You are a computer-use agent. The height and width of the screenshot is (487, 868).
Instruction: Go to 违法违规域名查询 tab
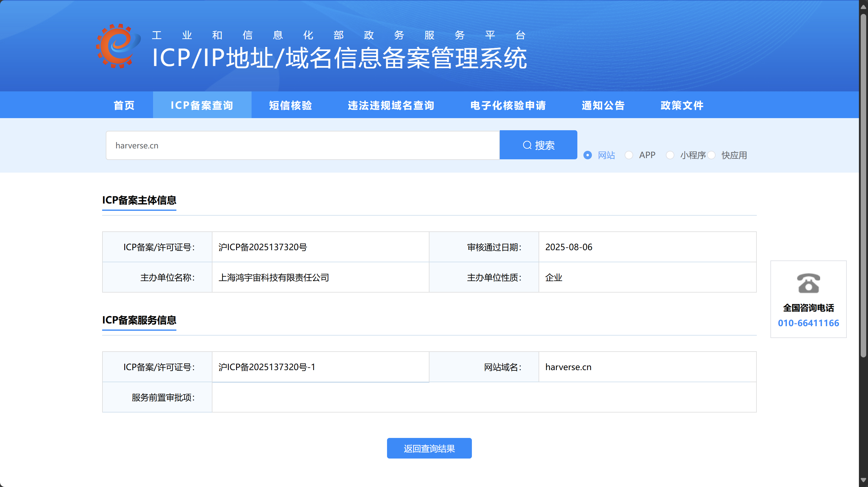[x=391, y=105]
